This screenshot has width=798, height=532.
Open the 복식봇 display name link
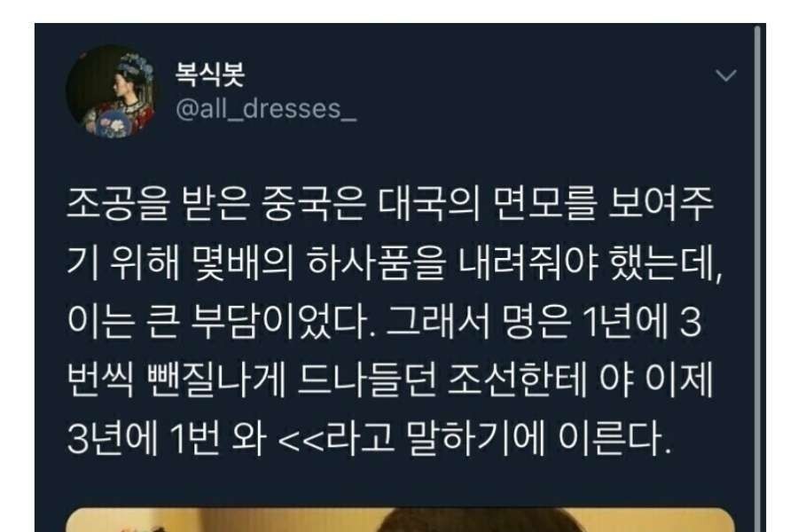[209, 74]
